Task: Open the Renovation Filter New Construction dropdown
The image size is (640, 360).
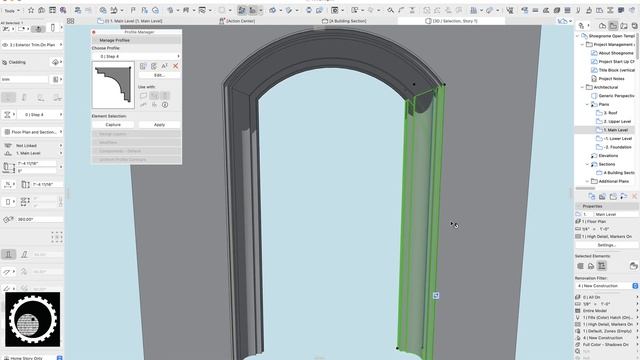Action: (607, 286)
